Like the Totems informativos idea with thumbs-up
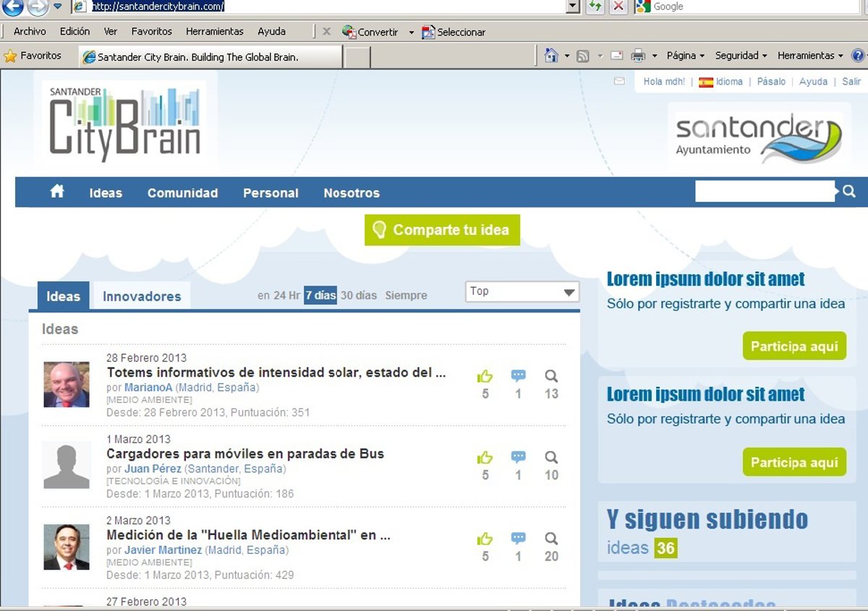The image size is (868, 611). tap(485, 376)
